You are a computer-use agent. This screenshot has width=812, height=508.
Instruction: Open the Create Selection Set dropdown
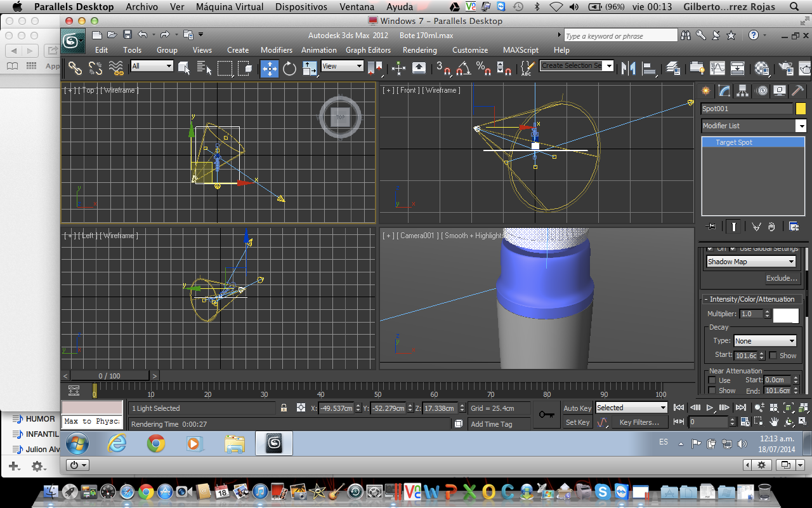577,65
